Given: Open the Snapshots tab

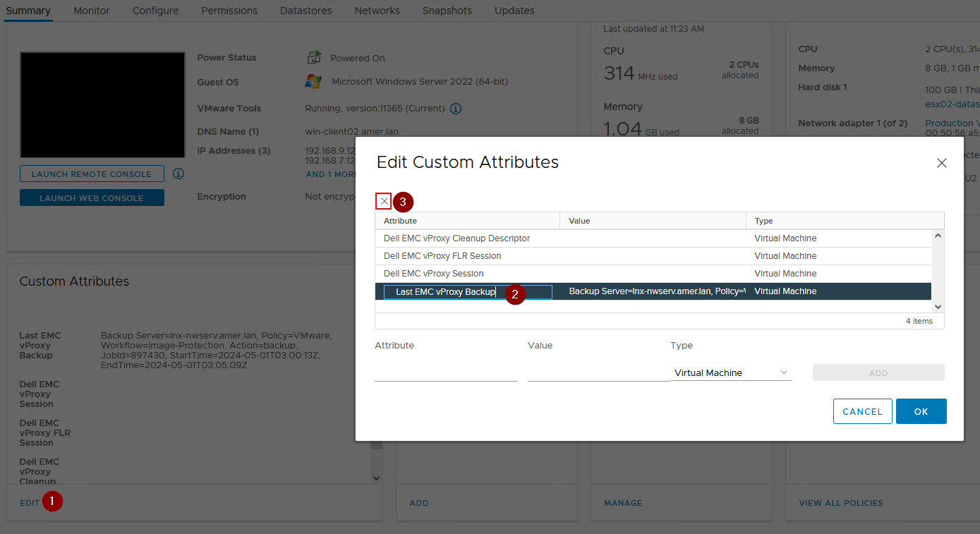Looking at the screenshot, I should (447, 11).
